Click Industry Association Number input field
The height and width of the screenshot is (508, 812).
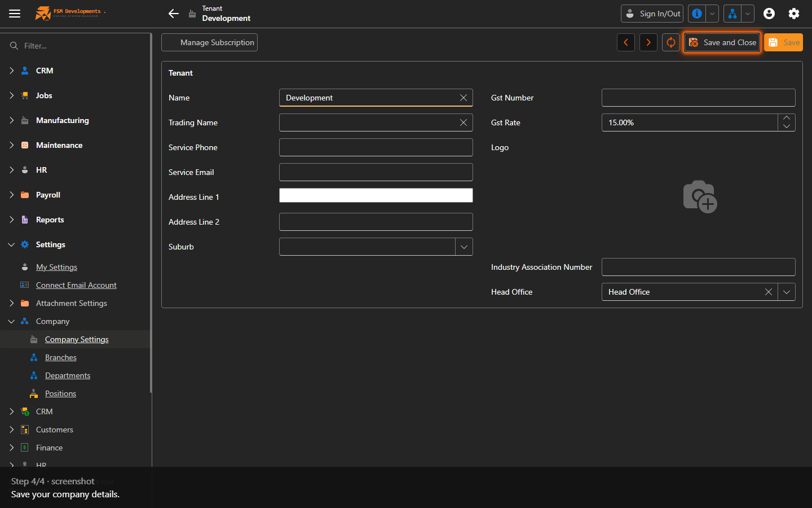tap(699, 267)
